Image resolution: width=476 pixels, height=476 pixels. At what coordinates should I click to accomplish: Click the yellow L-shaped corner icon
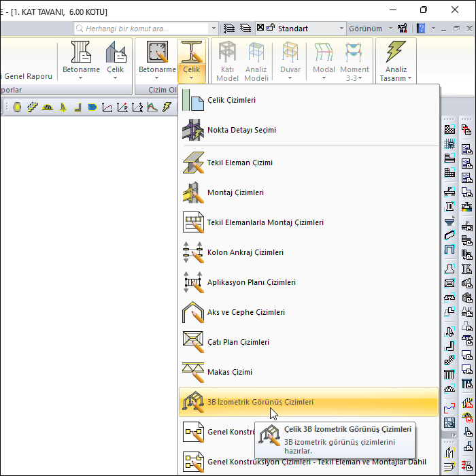coord(78,107)
